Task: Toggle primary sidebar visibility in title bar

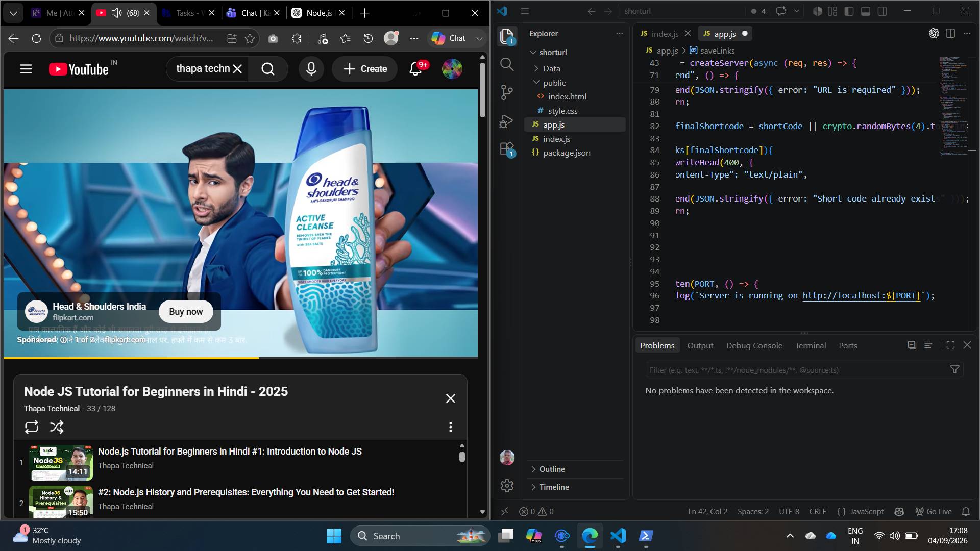Action: [x=849, y=11]
